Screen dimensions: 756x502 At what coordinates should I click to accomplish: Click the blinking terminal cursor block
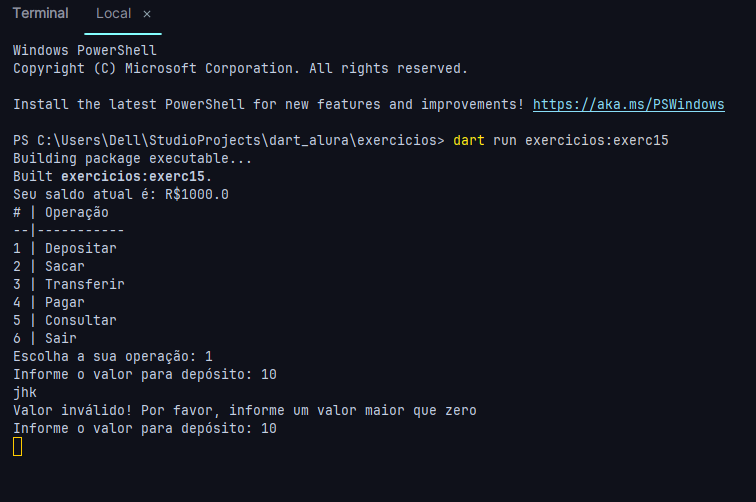point(17,446)
